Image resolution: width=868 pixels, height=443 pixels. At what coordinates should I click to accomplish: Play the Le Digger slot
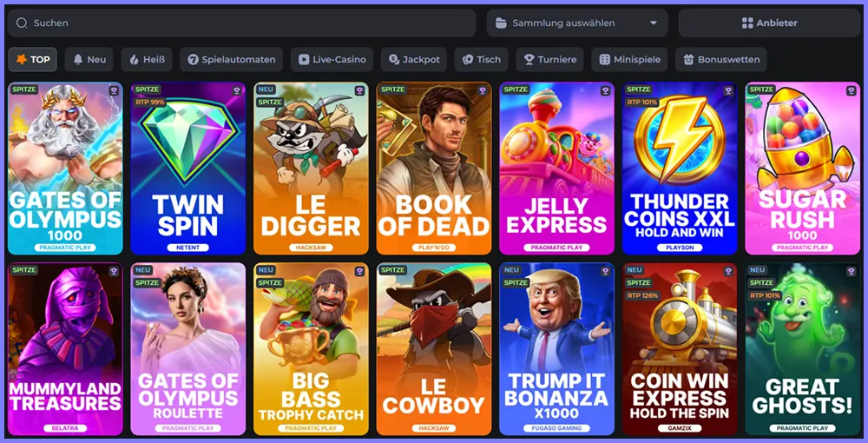[x=311, y=169]
